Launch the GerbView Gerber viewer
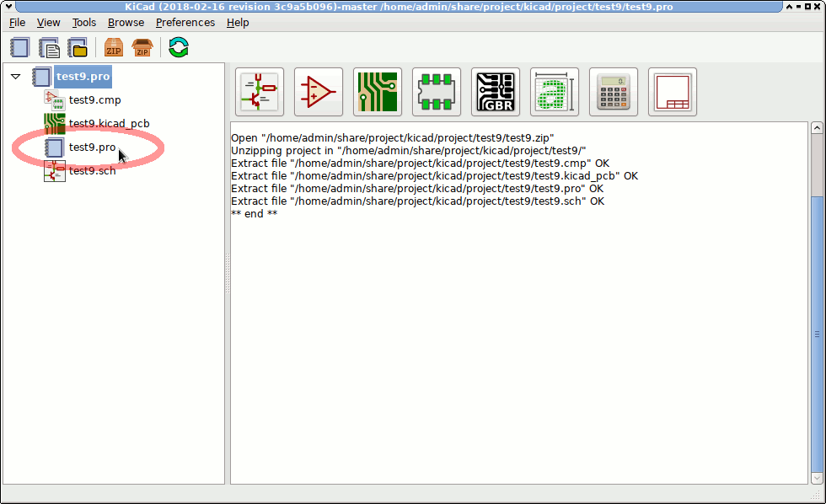Screen dimensions: 826x504 coord(495,92)
